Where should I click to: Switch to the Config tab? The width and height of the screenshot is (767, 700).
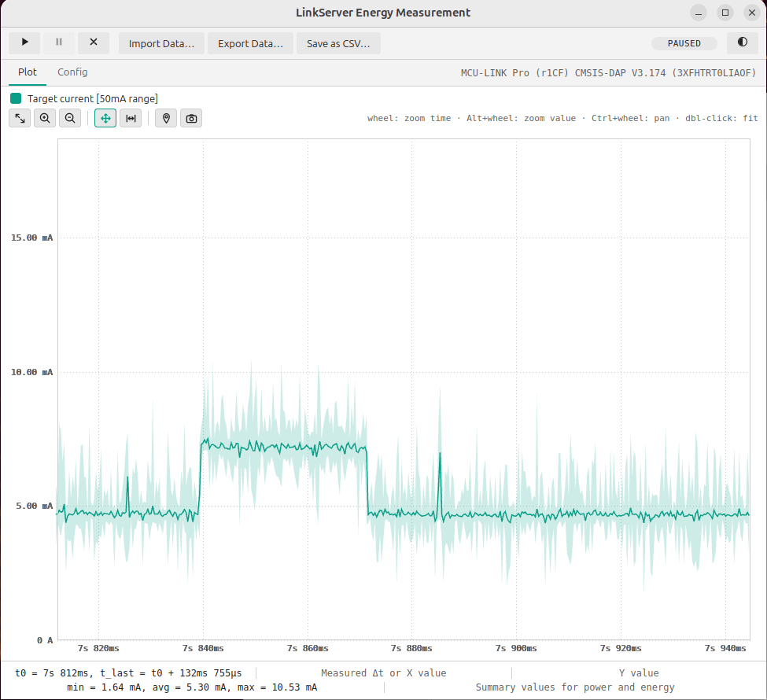[x=72, y=72]
